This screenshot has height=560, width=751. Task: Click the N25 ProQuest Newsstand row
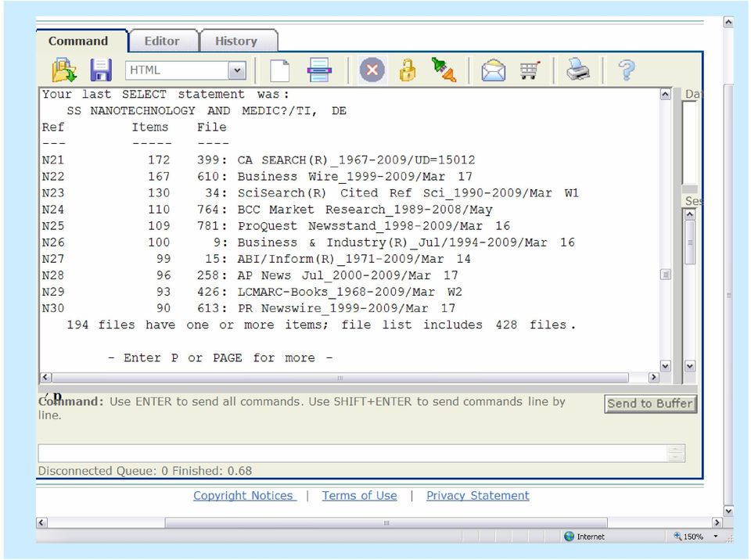coord(276,226)
